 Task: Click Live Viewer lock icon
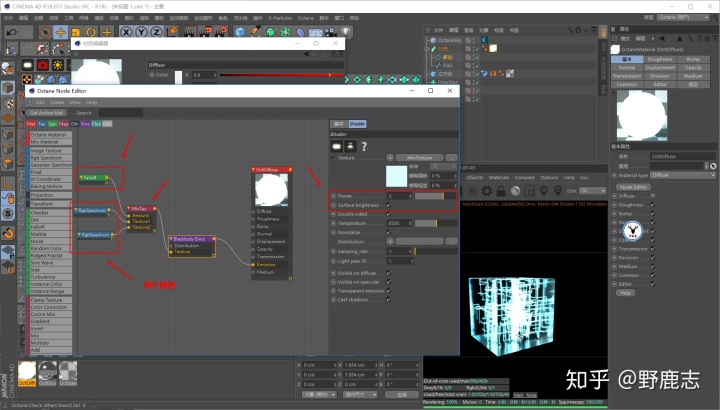(501, 191)
